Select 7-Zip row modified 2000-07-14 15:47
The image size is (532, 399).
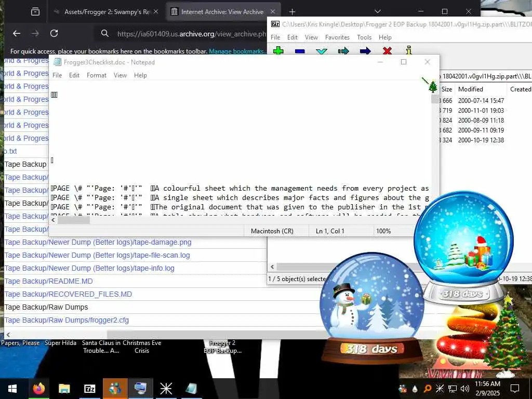[485, 100]
